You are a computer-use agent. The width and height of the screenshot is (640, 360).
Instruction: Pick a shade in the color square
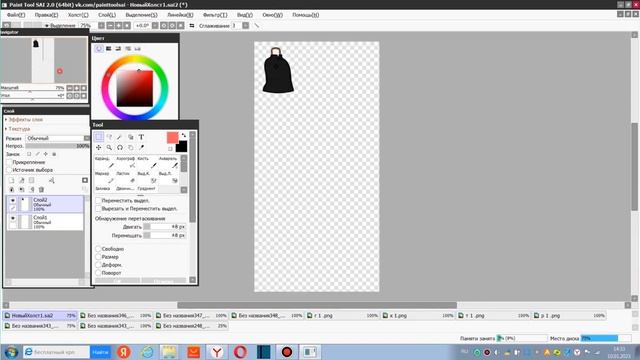pyautogui.click(x=135, y=89)
